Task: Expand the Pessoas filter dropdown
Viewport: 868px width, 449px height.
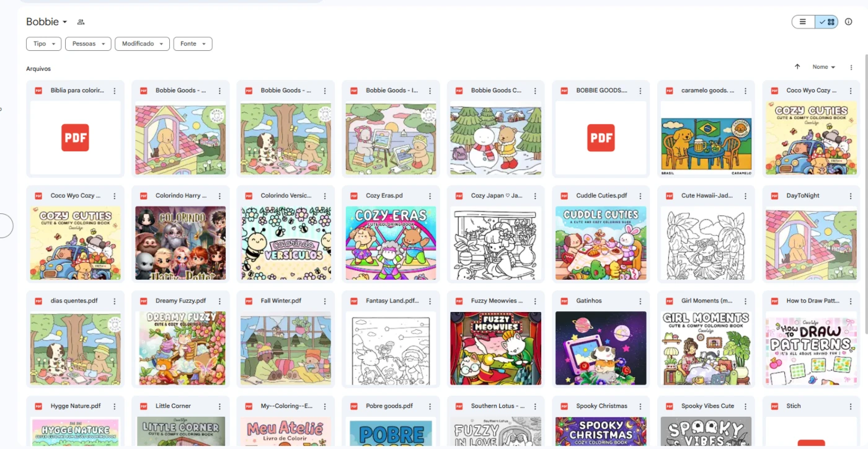Action: click(x=88, y=44)
